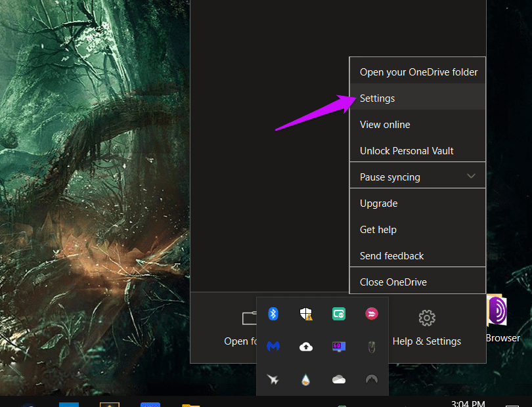Screen dimensions: 532x407
Task: Open Windows Security shield with warning
Action: [306, 314]
